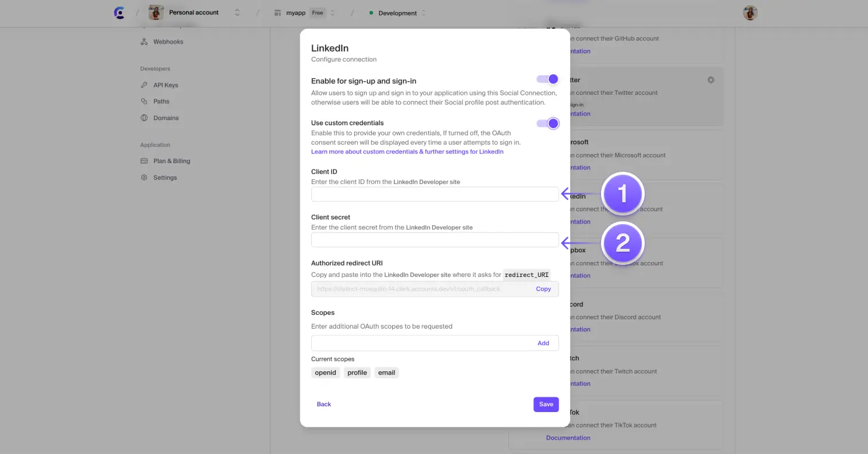The image size is (868, 454).
Task: Click the Client ID input field
Action: pyautogui.click(x=435, y=194)
